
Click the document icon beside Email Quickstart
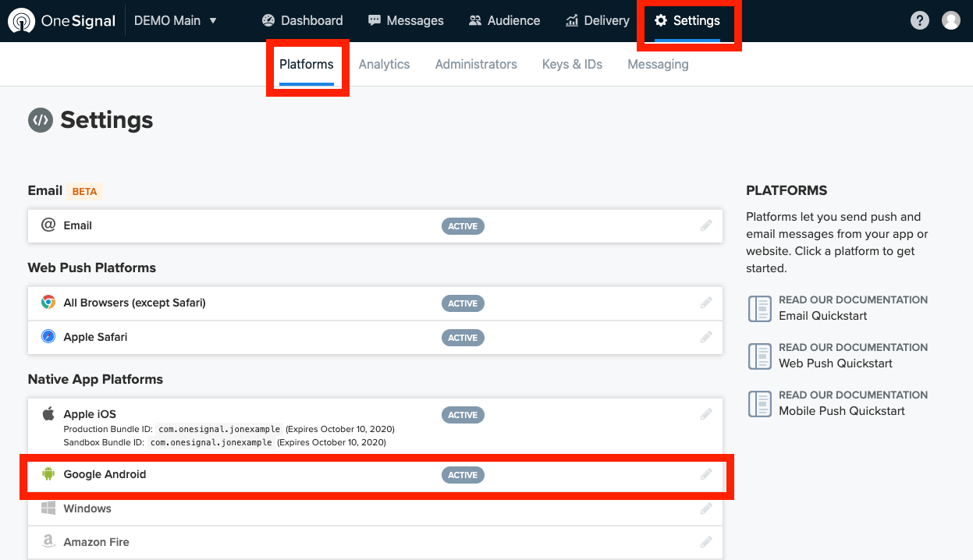click(x=759, y=308)
